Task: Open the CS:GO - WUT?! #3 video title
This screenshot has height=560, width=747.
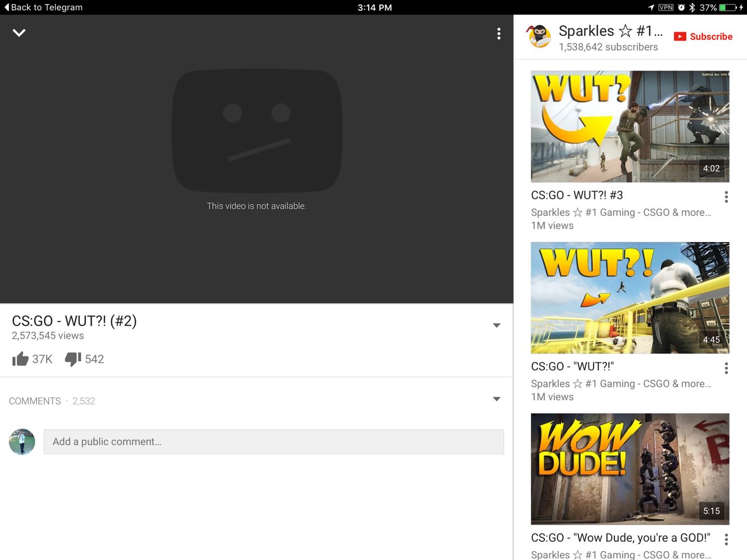Action: coord(577,195)
